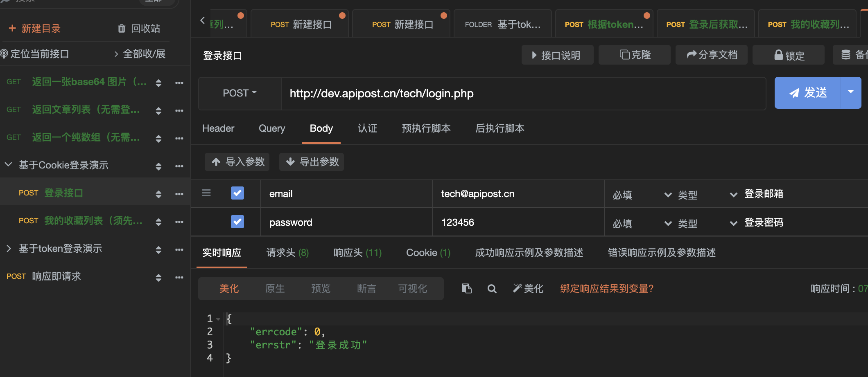Uncheck the email parameter checkbox
Image resolution: width=868 pixels, height=377 pixels.
click(237, 193)
